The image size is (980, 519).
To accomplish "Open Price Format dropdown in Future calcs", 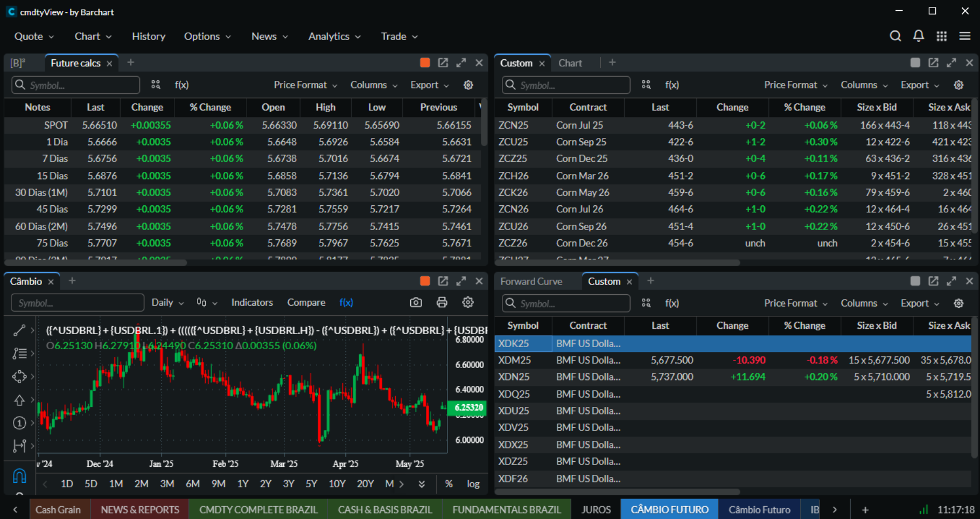I will point(305,85).
